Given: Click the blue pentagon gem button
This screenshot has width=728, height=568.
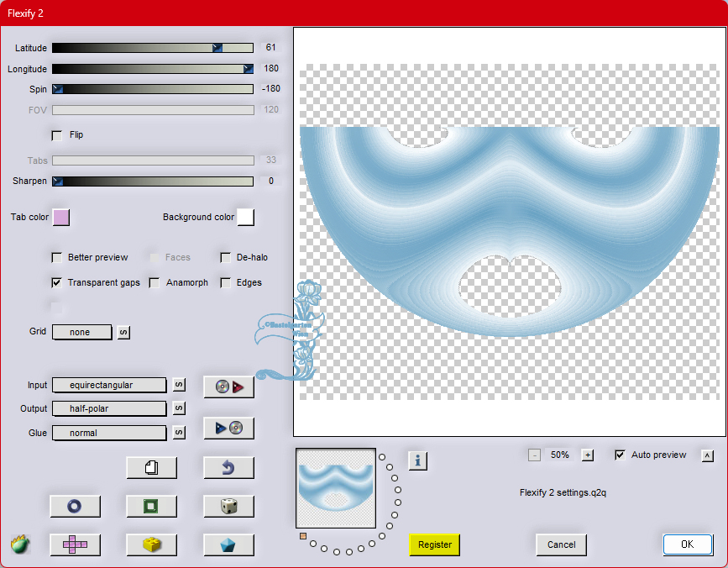Looking at the screenshot, I should point(228,544).
